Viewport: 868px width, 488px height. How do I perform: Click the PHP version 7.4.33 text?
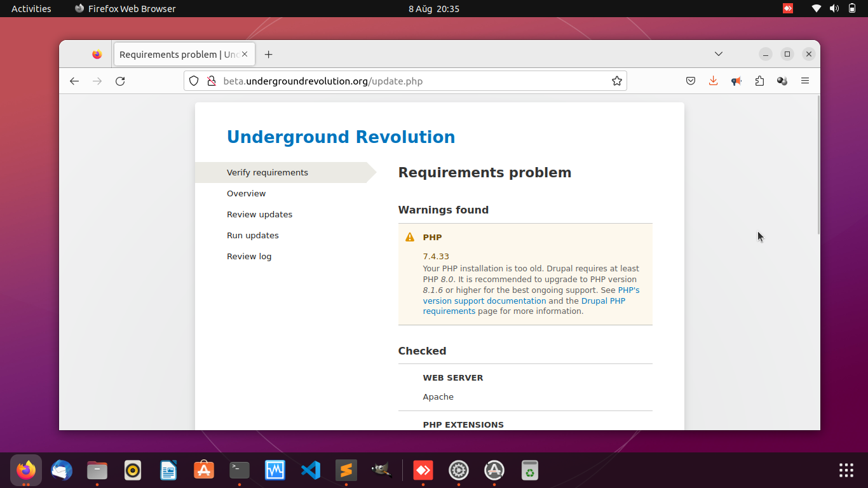pyautogui.click(x=436, y=256)
